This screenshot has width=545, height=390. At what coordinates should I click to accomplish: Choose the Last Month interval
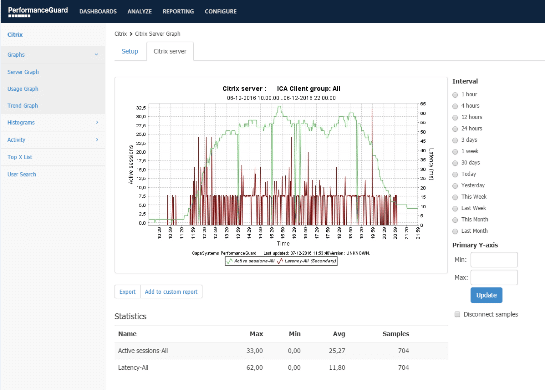[455, 231]
